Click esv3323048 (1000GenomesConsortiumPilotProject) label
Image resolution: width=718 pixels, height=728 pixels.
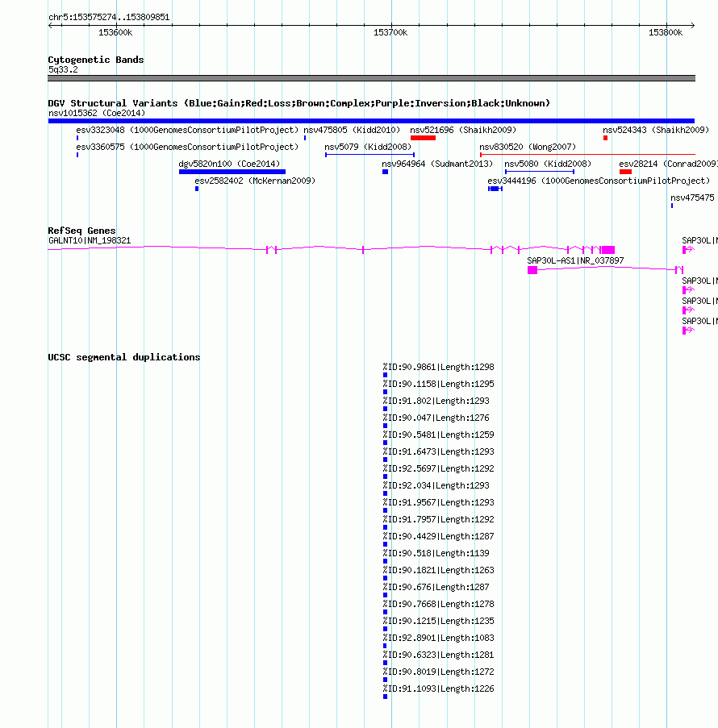click(187, 130)
